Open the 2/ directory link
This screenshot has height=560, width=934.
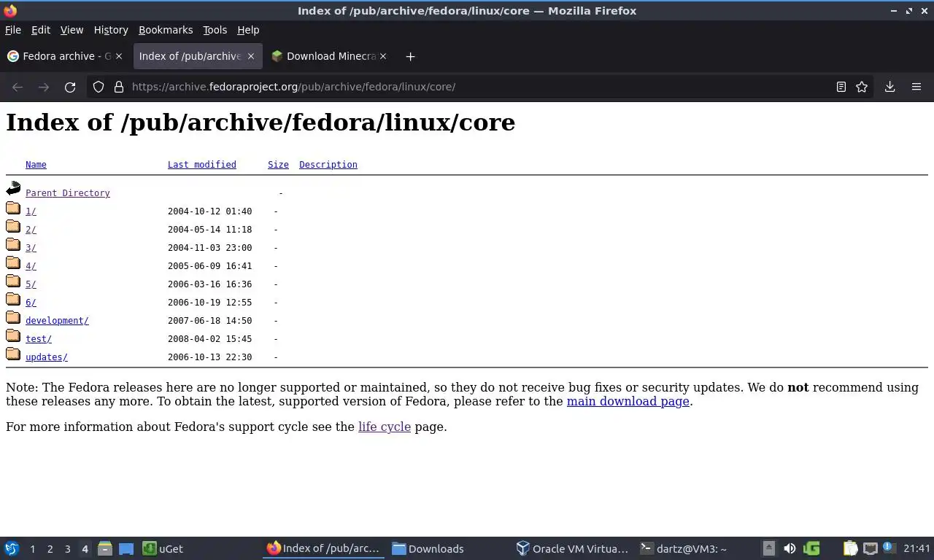point(31,230)
